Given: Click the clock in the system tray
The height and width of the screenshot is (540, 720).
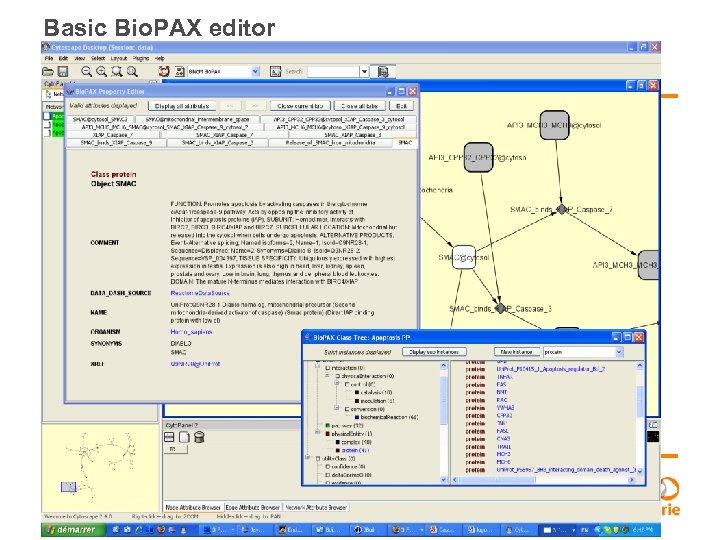Looking at the screenshot, I should coord(642,530).
